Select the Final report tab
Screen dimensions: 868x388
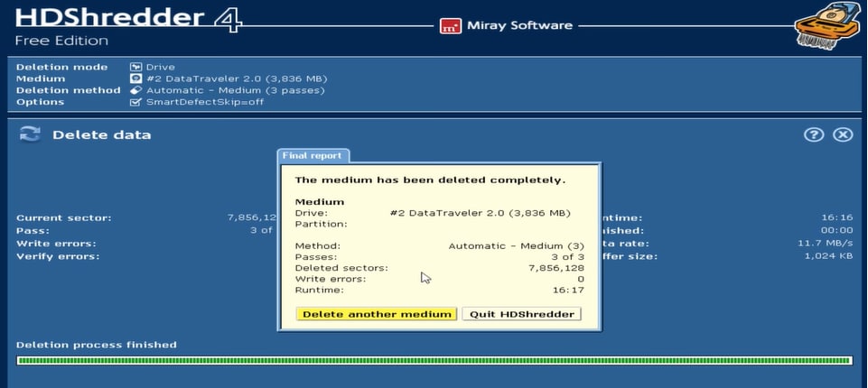[313, 155]
